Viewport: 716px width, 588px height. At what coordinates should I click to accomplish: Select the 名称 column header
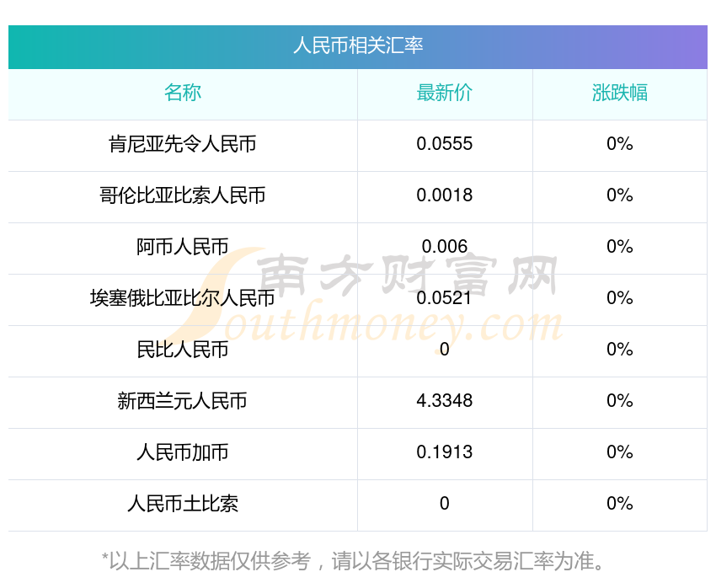coord(183,93)
